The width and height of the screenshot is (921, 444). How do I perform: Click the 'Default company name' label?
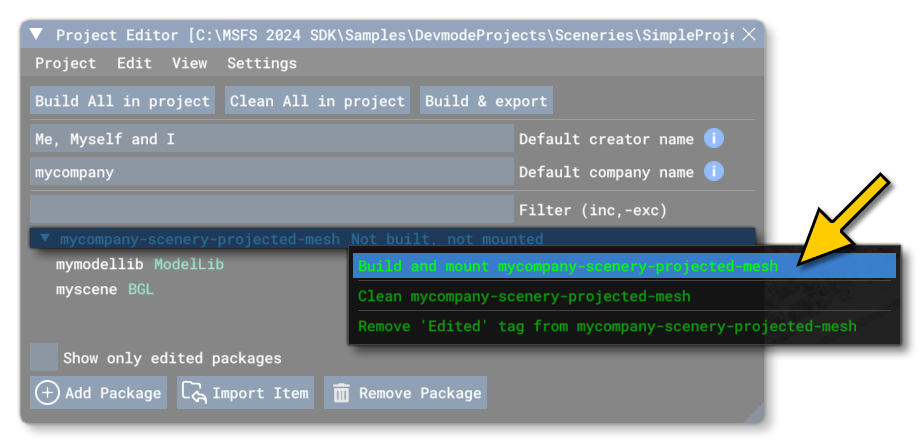pos(606,172)
